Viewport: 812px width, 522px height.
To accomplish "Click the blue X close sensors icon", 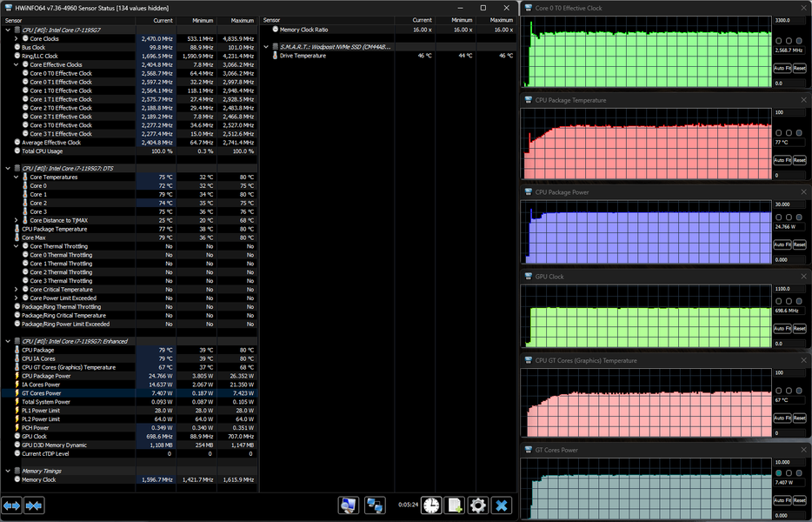I will 502,505.
